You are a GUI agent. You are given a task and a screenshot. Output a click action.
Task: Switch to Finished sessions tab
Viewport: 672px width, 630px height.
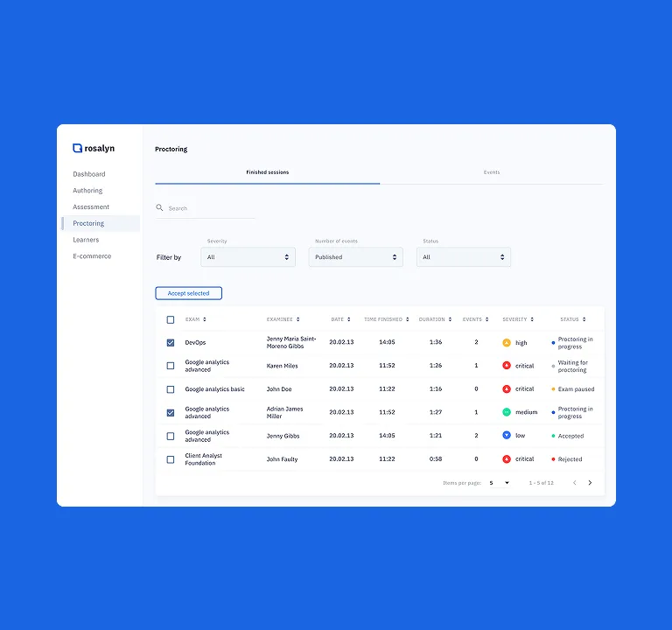pyautogui.click(x=268, y=172)
